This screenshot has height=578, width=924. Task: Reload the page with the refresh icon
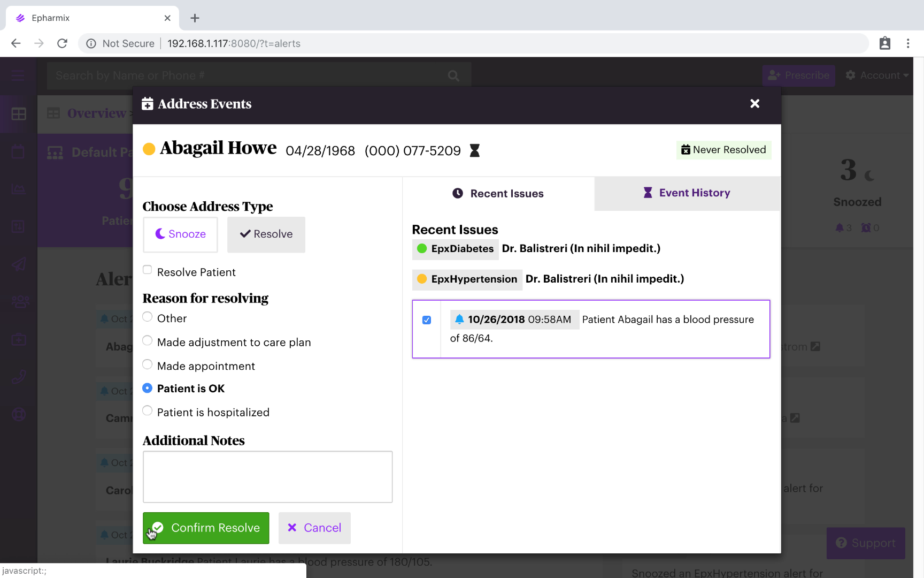click(x=62, y=43)
